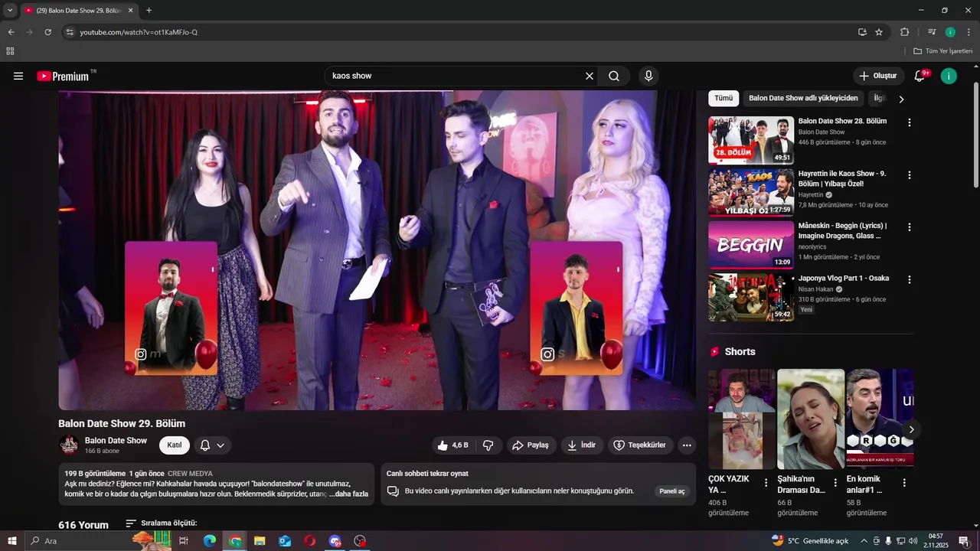Reload the page with browser refresh icon

(x=47, y=32)
